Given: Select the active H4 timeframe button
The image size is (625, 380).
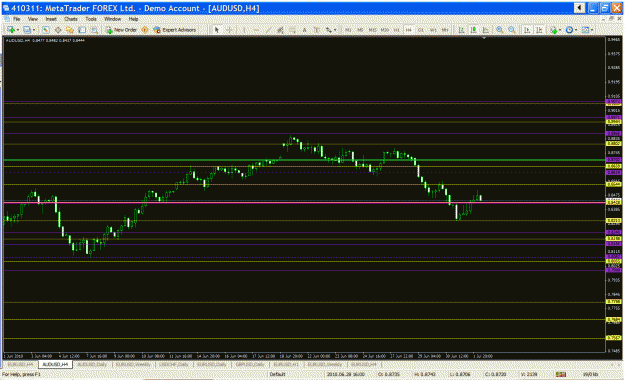Looking at the screenshot, I should (409, 30).
